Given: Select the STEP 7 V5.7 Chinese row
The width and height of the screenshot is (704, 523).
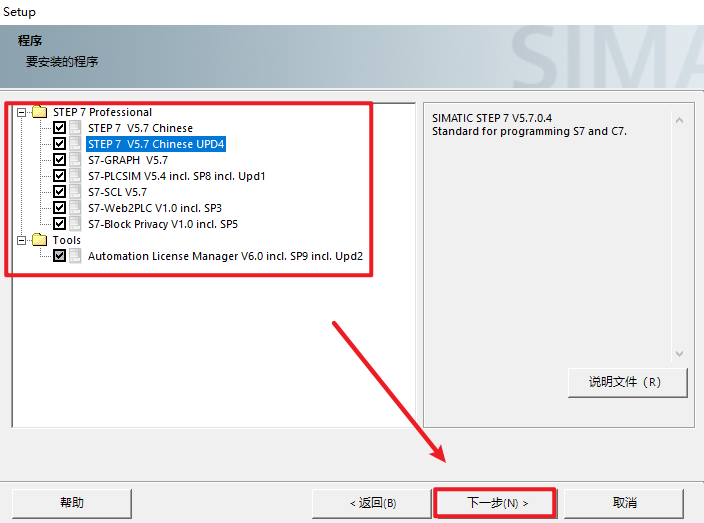Looking at the screenshot, I should pos(140,128).
